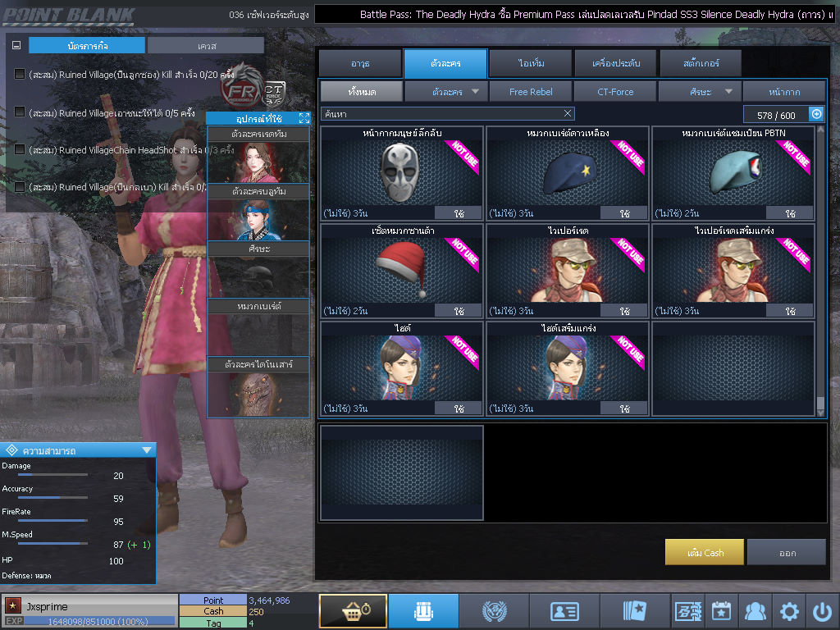Click the item list scrollbar
840x630 pixels.
click(820, 271)
